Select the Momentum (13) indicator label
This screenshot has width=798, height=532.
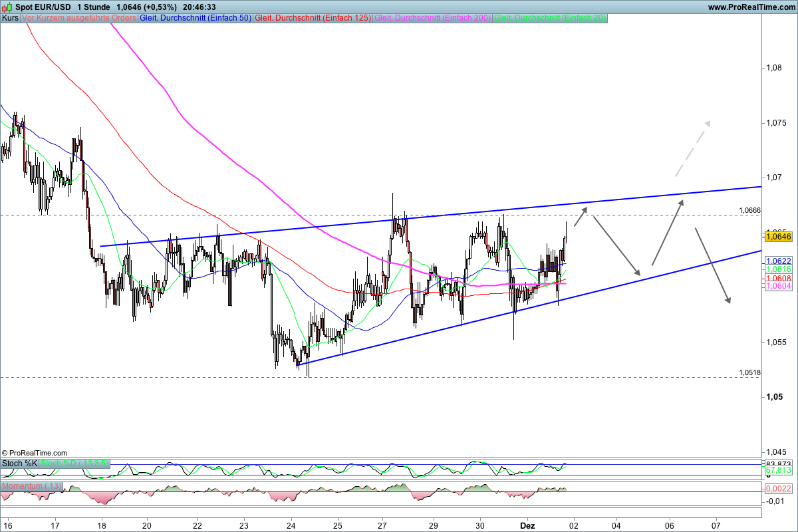coord(32,486)
